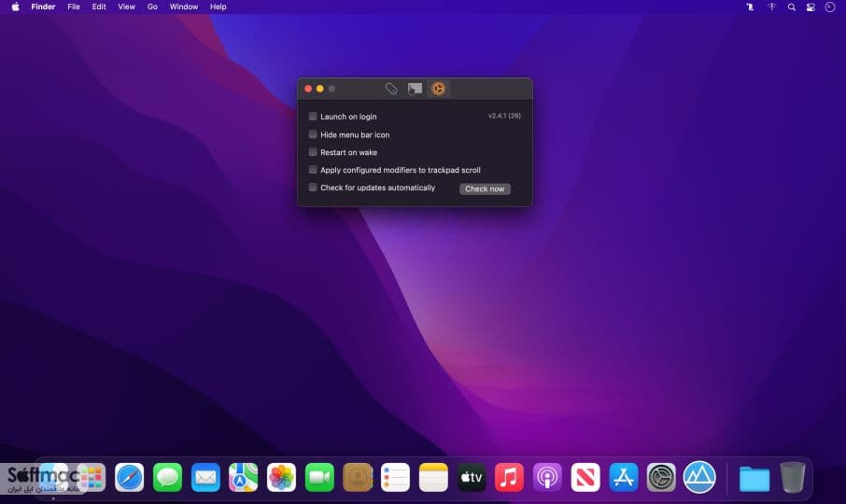Open System Preferences gear in dock
This screenshot has width=846, height=504.
point(661,477)
